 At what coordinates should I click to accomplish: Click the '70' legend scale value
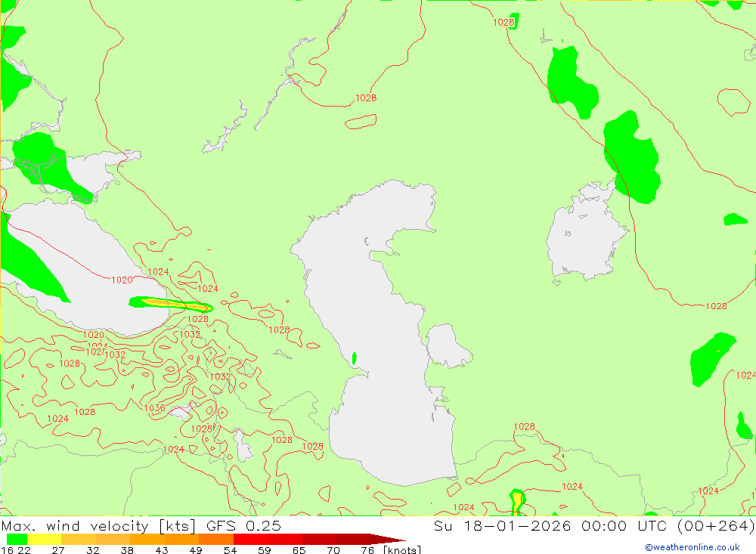[333, 550]
